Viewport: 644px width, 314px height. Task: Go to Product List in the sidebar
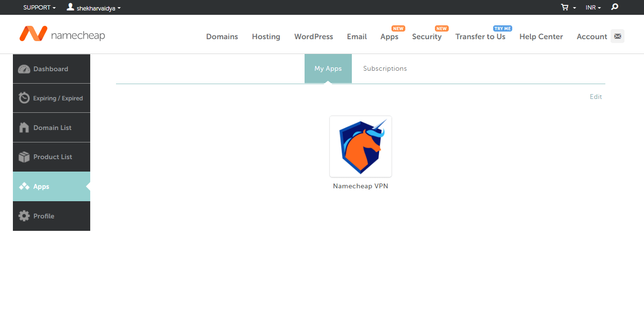pyautogui.click(x=52, y=157)
